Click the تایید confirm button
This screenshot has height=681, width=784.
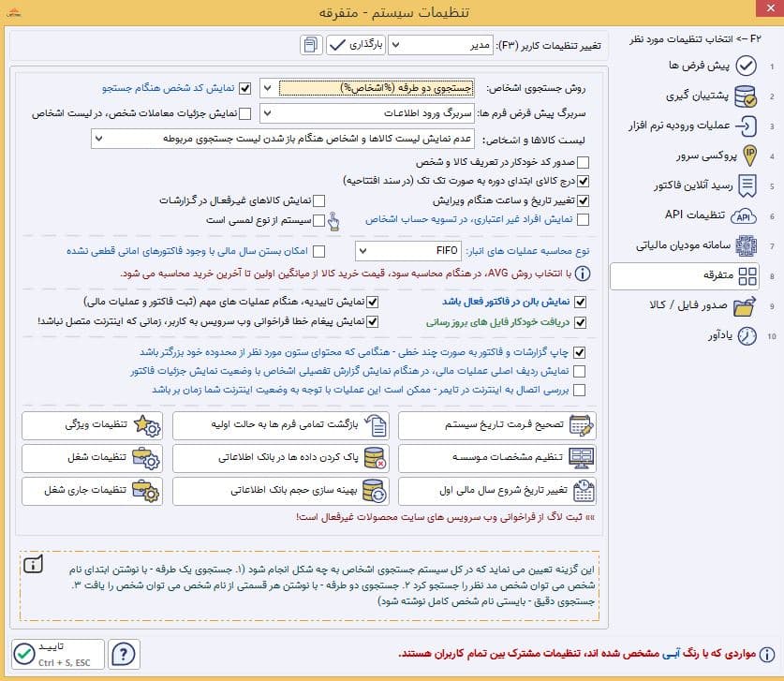pyautogui.click(x=58, y=654)
